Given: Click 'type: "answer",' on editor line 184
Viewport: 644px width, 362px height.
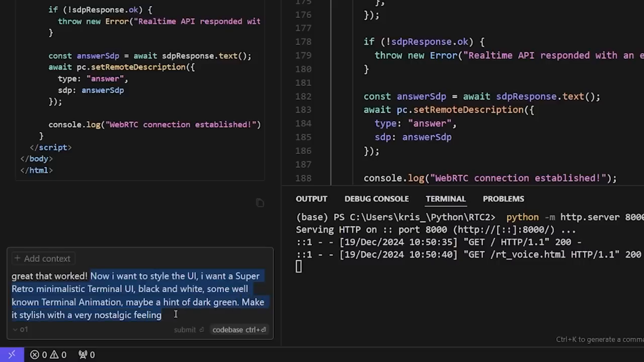Looking at the screenshot, I should pos(416,123).
